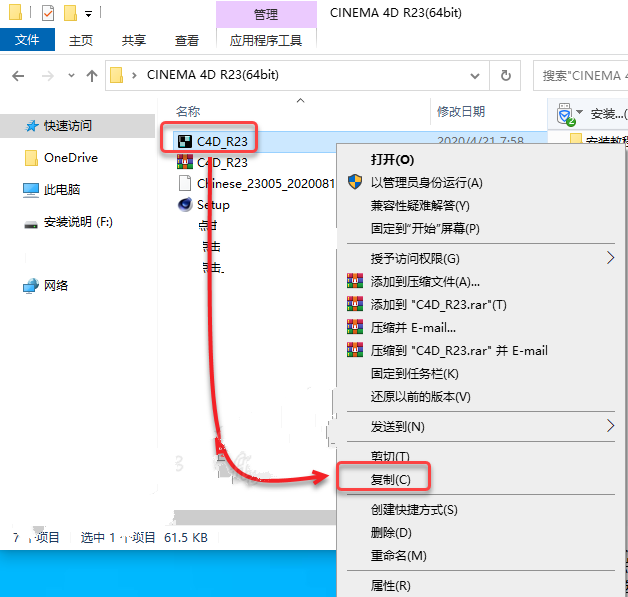Select 安装说明 (F:) drive
628x597 pixels.
click(78, 222)
